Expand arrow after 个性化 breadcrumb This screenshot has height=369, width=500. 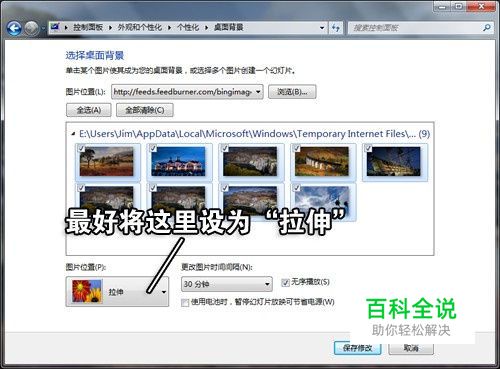coord(207,28)
